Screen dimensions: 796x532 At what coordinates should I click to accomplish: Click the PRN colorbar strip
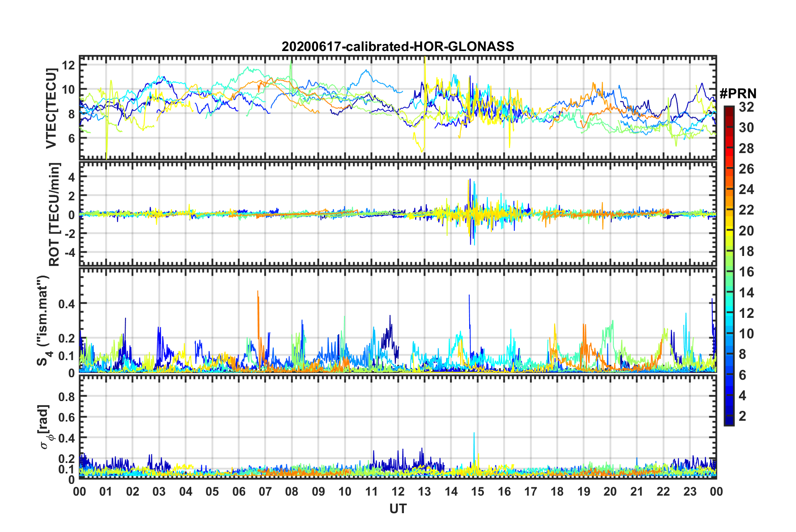729,266
